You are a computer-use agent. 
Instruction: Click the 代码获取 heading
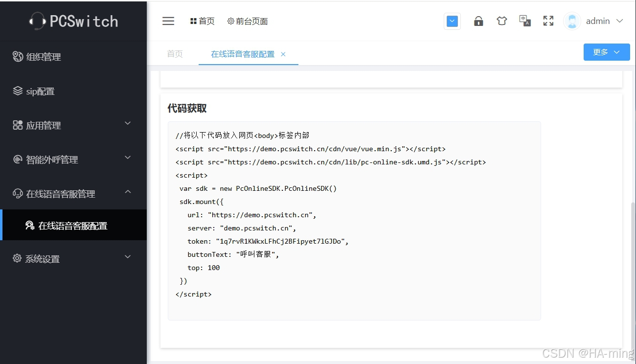pyautogui.click(x=187, y=108)
